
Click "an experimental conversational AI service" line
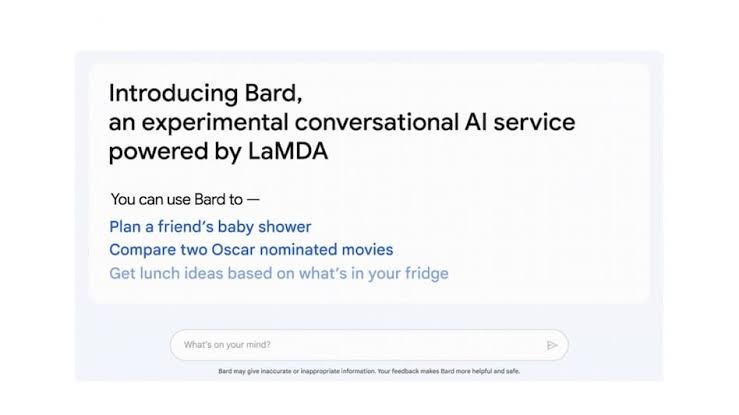[341, 123]
